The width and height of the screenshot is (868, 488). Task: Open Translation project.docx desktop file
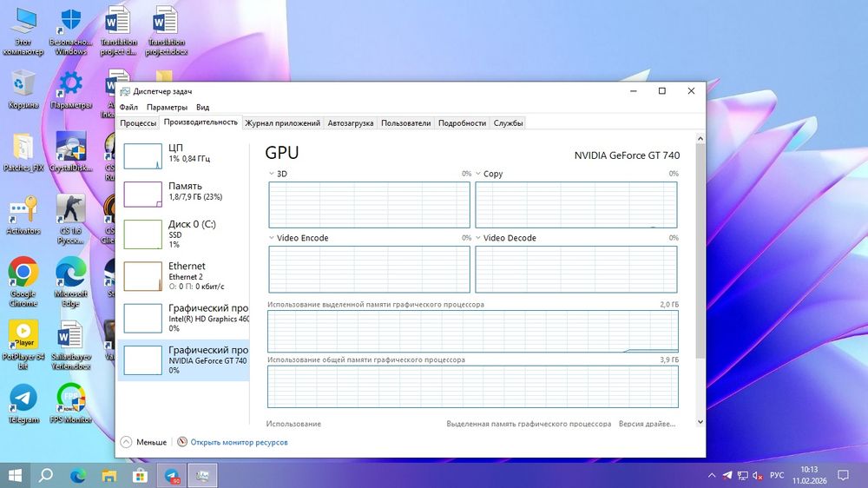[x=166, y=30]
